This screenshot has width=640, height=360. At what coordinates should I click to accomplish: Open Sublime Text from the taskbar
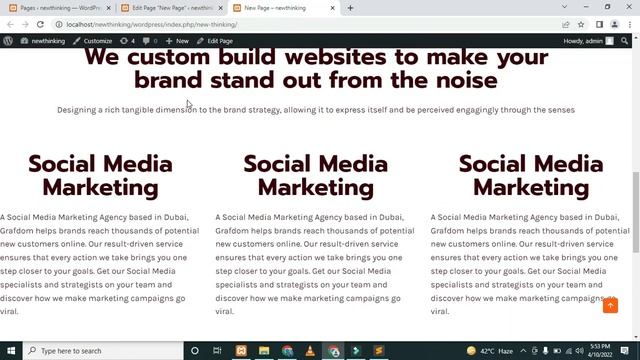(379, 351)
